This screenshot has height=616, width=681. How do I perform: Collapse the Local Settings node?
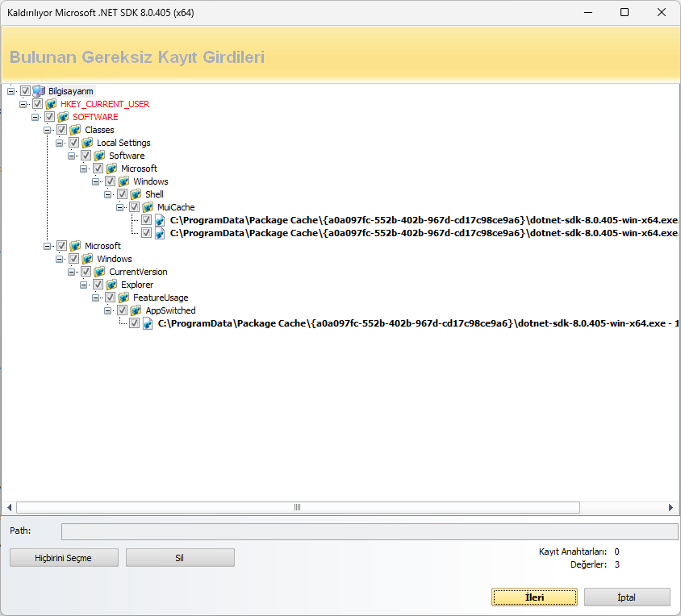(60, 143)
